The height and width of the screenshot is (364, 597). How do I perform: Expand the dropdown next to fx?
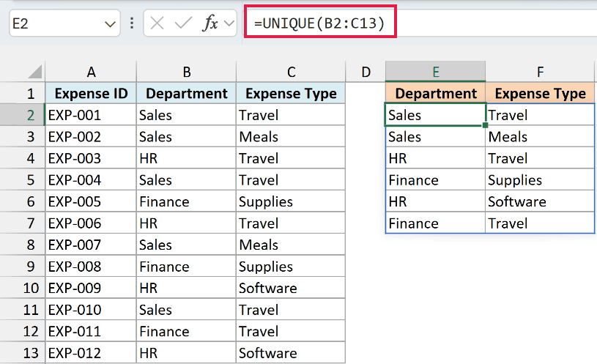coord(229,23)
